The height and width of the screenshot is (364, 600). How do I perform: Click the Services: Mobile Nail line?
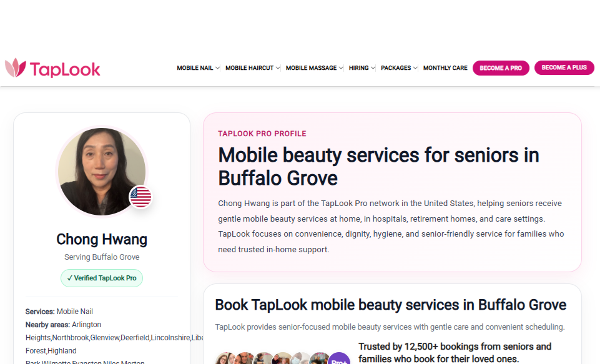click(59, 312)
